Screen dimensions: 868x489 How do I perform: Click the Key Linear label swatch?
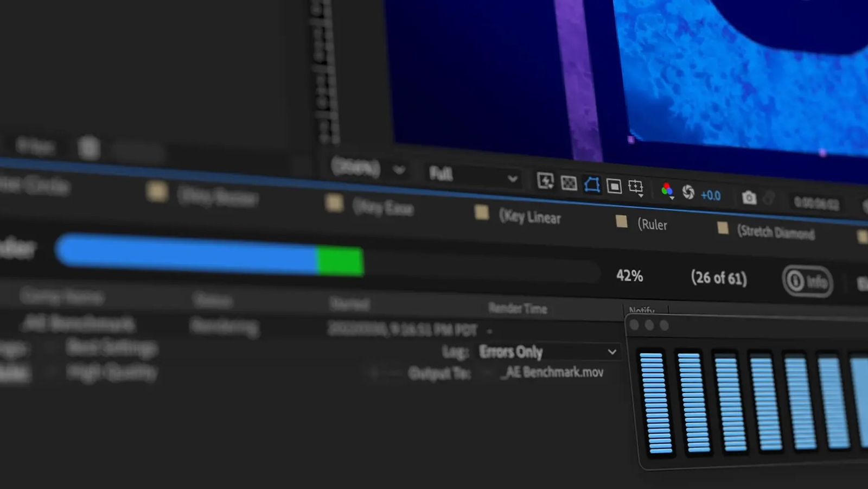[x=481, y=213]
